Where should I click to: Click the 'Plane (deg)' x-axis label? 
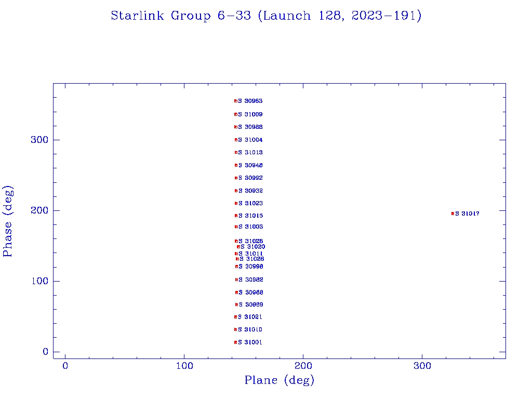(280, 380)
